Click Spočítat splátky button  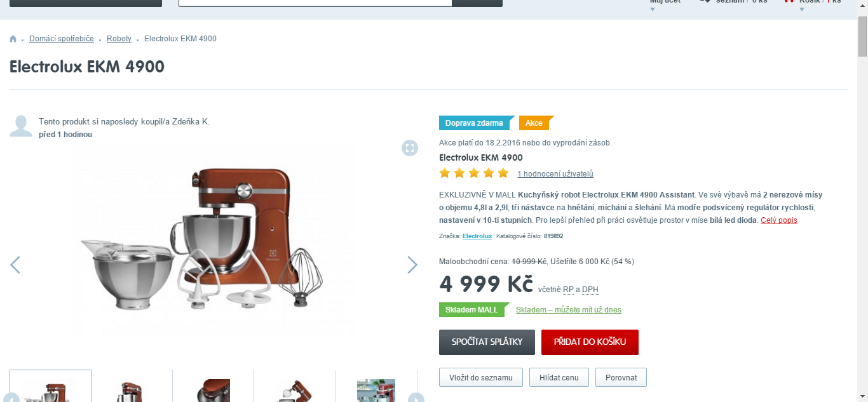coord(487,342)
